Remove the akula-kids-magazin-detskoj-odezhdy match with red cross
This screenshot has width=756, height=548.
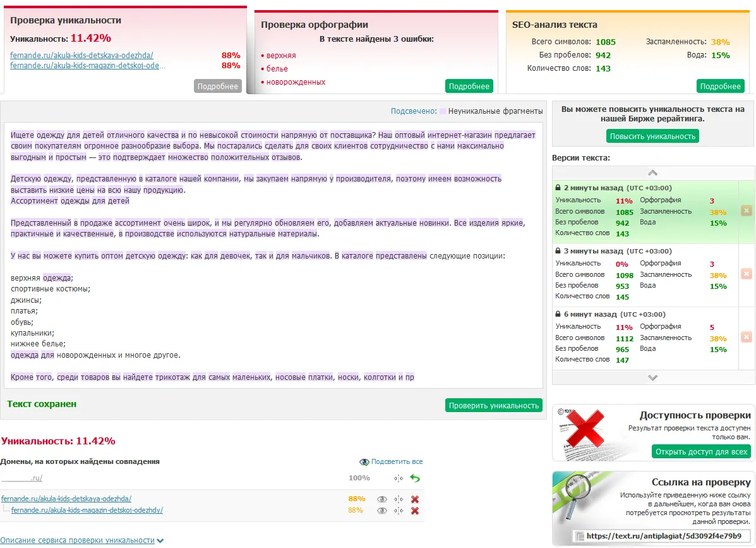415,510
